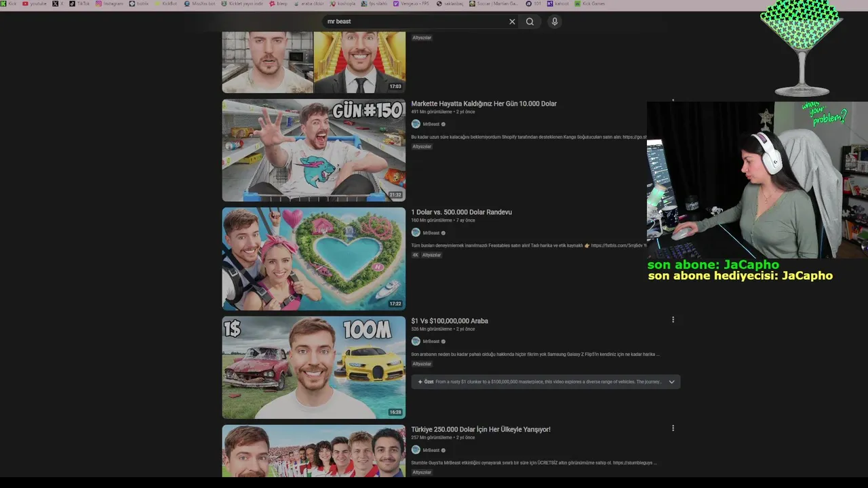Open '$1 Vs $100,000,000 Araba' video title
The image size is (868, 488).
450,321
